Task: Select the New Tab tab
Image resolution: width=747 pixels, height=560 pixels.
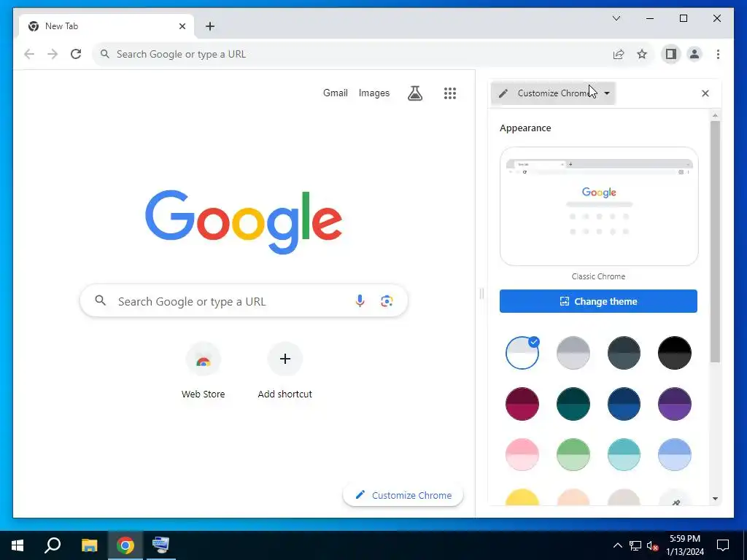Action: click(107, 26)
